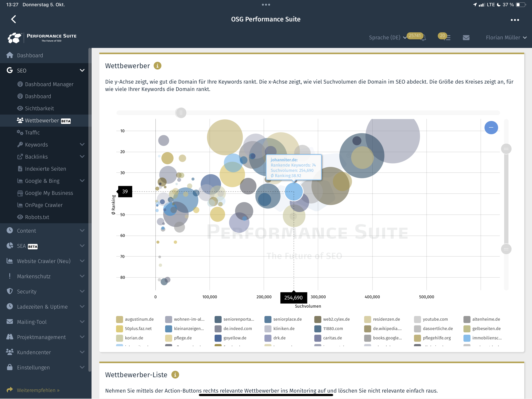Viewport: 532px width, 399px height.
Task: Click the sidebar vertical scrollbar
Action: [x=90, y=209]
